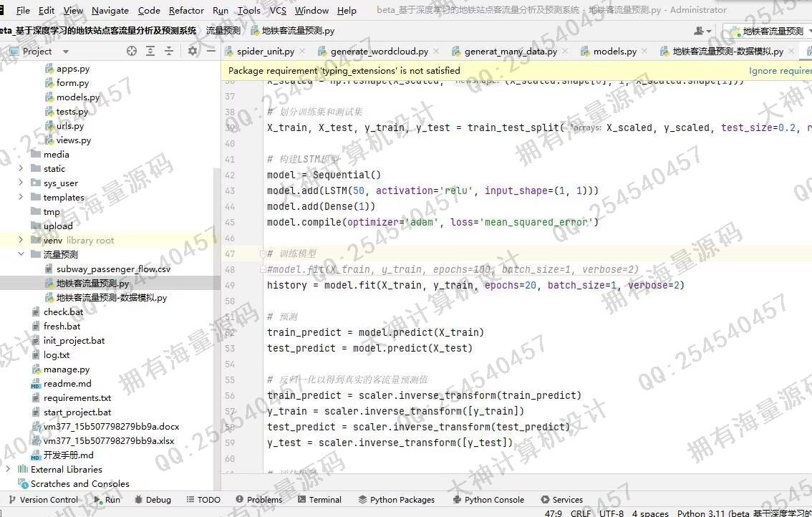Click code line 'test_predict = model.predict(X_test)'
This screenshot has height=517, width=812.
pos(369,348)
